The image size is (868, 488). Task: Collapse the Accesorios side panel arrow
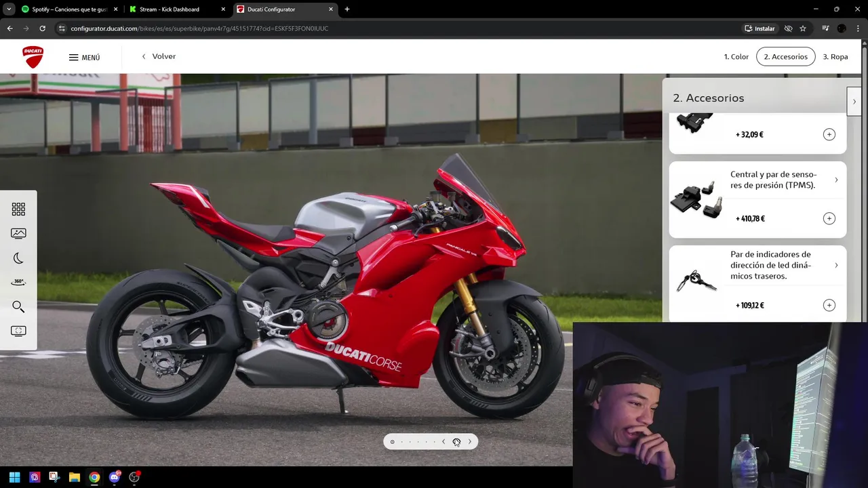tap(854, 102)
